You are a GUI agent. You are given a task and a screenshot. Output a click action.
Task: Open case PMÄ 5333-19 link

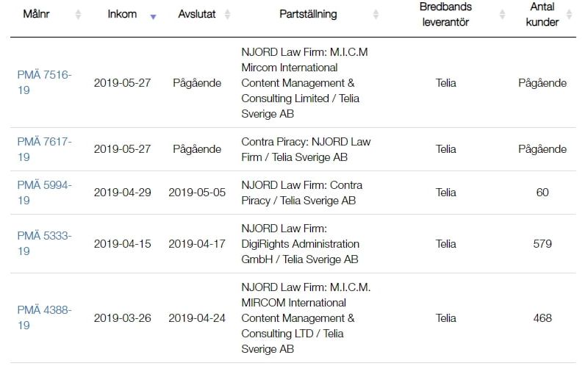click(44, 243)
